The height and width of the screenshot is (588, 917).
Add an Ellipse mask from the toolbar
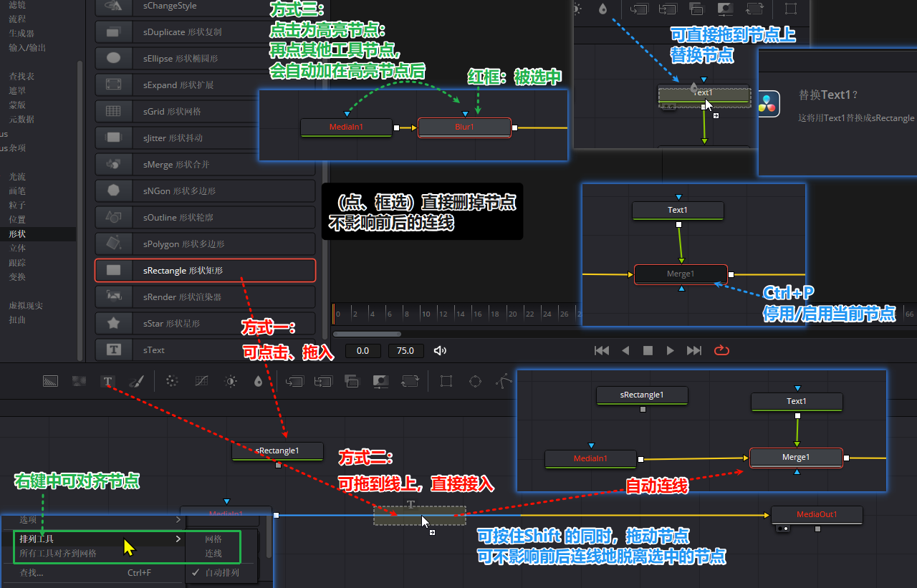pyautogui.click(x=475, y=382)
